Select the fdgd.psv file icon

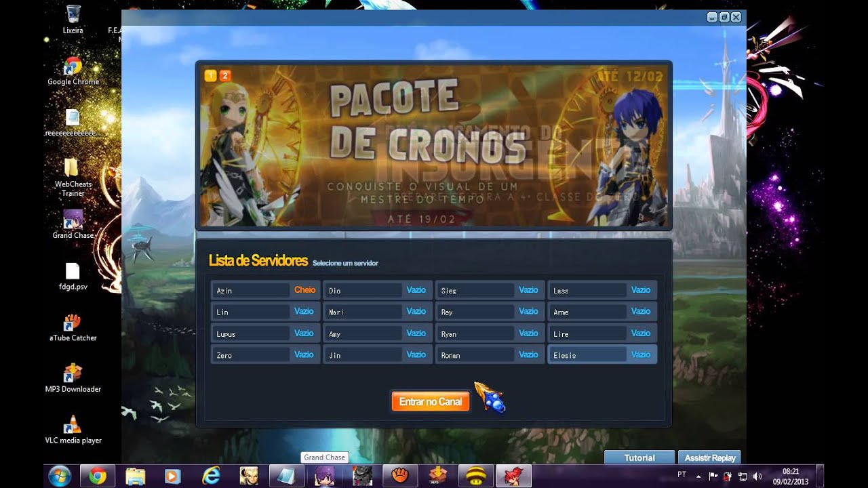coord(73,277)
